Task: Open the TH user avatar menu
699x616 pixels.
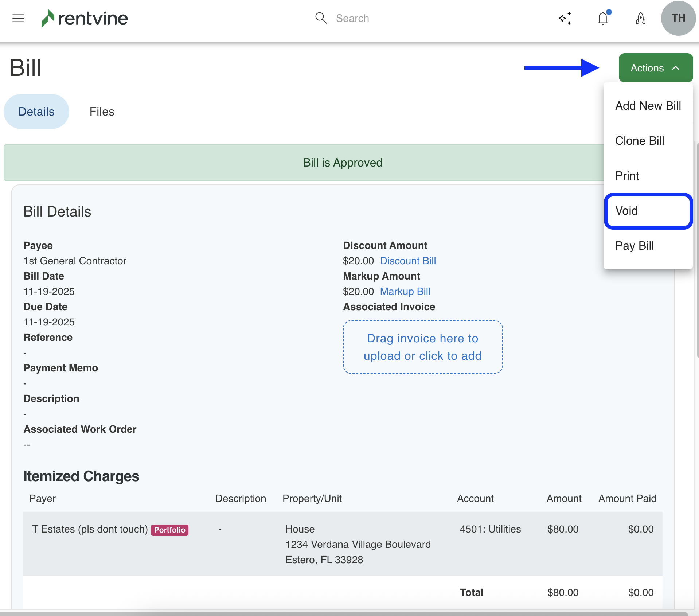Action: click(x=678, y=18)
